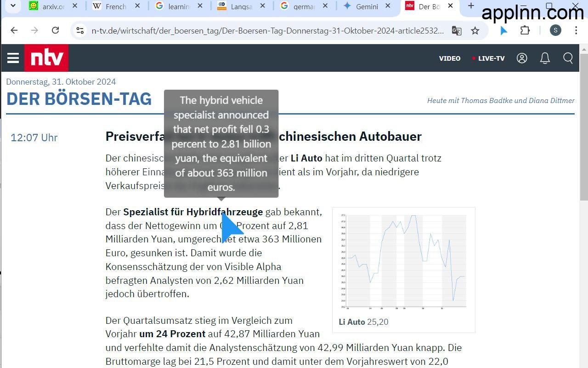Click the blue arrow translator extension icon

point(504,31)
